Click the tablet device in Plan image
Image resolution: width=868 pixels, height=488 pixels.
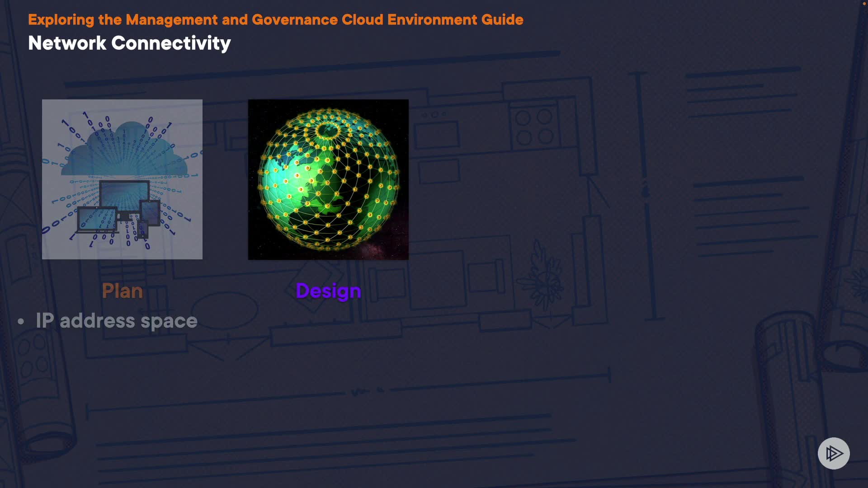[150, 212]
